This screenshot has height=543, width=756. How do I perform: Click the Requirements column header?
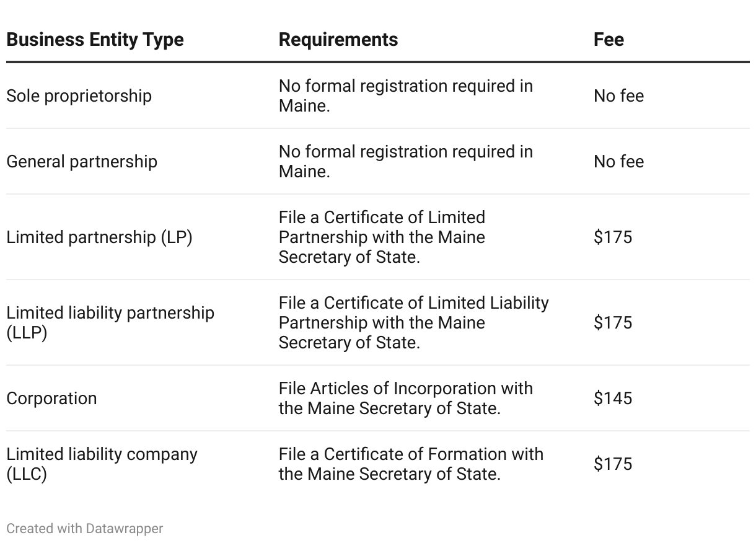click(338, 40)
